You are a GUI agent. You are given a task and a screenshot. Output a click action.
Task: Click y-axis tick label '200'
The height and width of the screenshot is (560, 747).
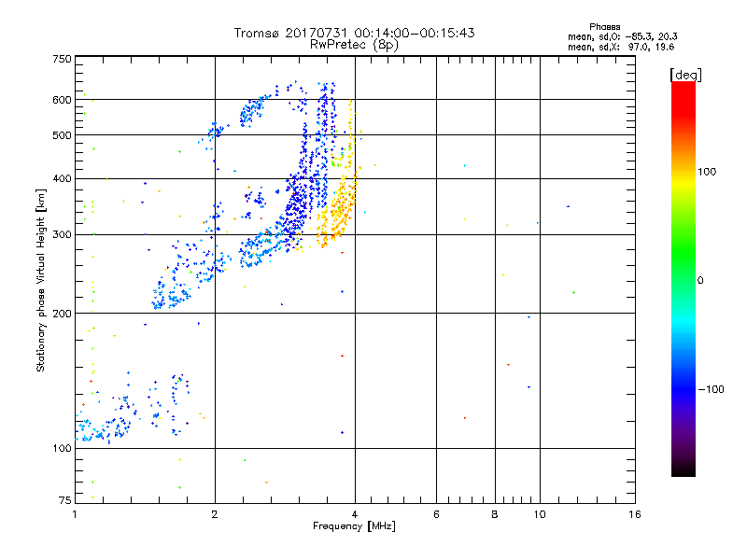pyautogui.click(x=62, y=314)
